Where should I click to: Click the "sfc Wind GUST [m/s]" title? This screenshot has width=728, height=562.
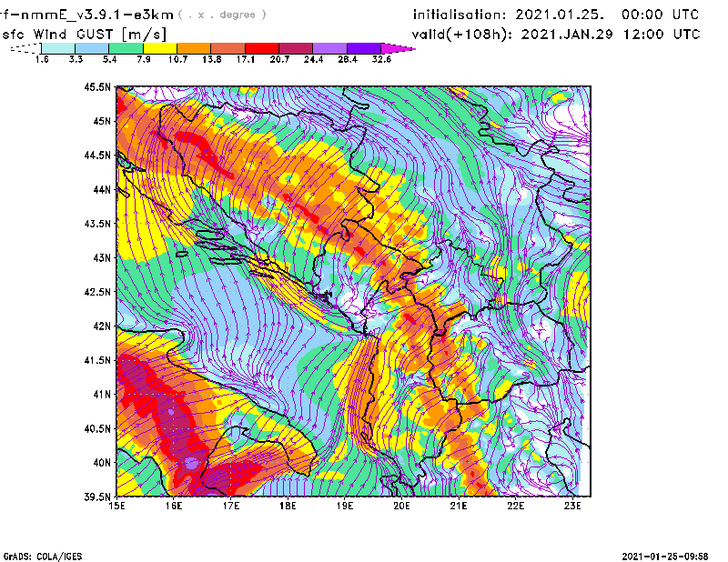pos(84,35)
